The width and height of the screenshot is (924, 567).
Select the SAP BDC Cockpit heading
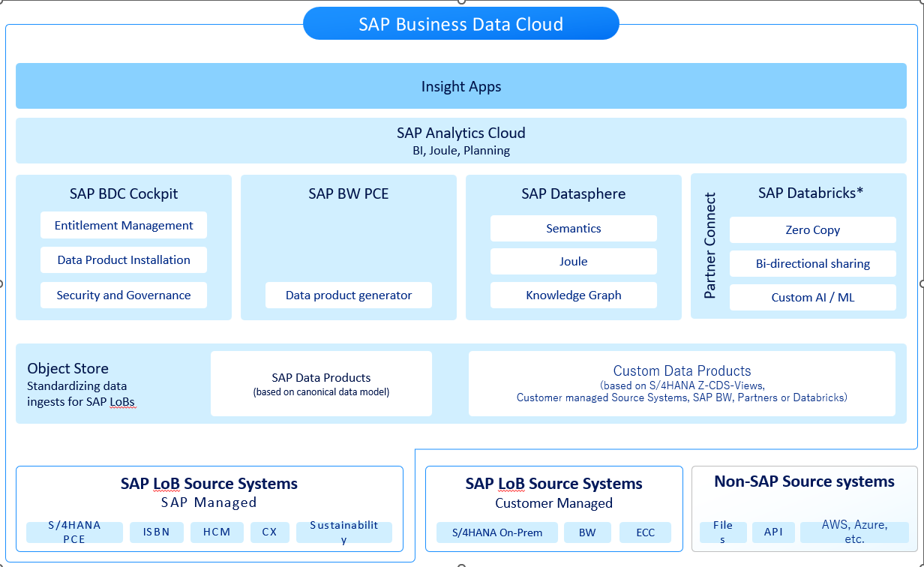pyautogui.click(x=124, y=193)
